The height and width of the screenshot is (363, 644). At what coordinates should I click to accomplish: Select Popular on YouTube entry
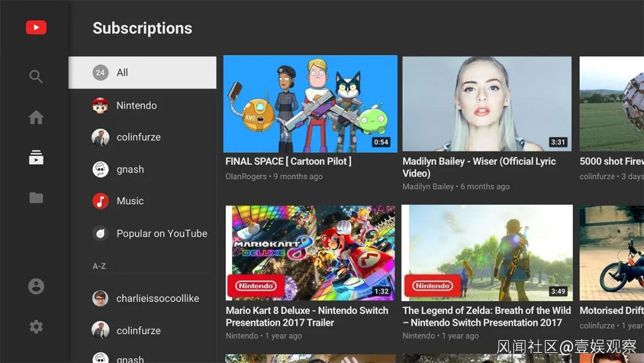[x=142, y=233]
